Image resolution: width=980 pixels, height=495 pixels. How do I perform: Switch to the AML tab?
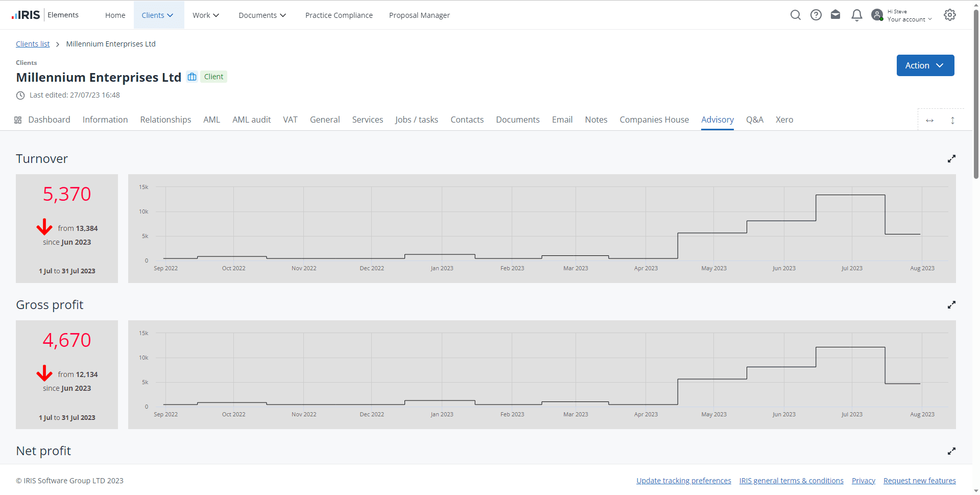211,120
